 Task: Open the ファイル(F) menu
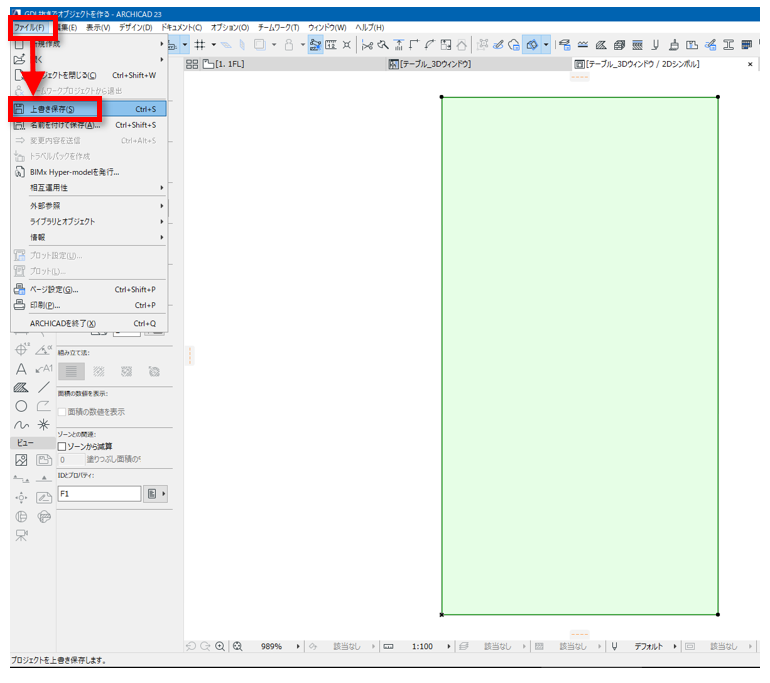coord(29,27)
